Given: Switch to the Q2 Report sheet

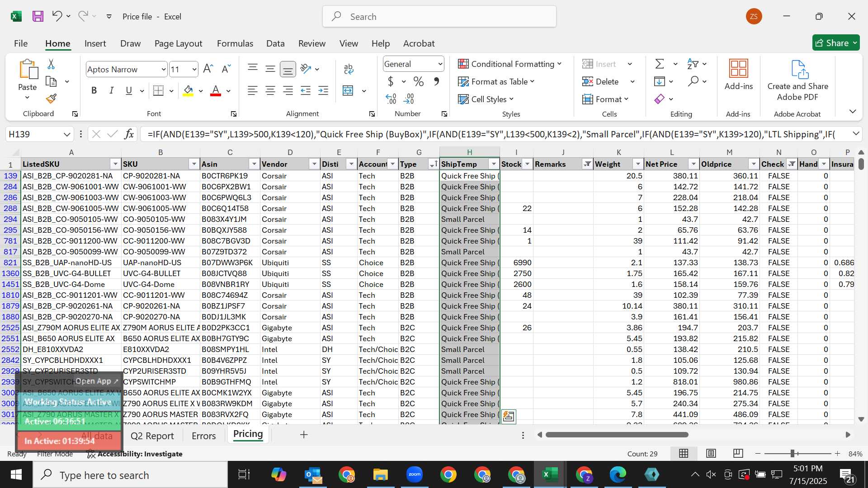Looking at the screenshot, I should [152, 436].
